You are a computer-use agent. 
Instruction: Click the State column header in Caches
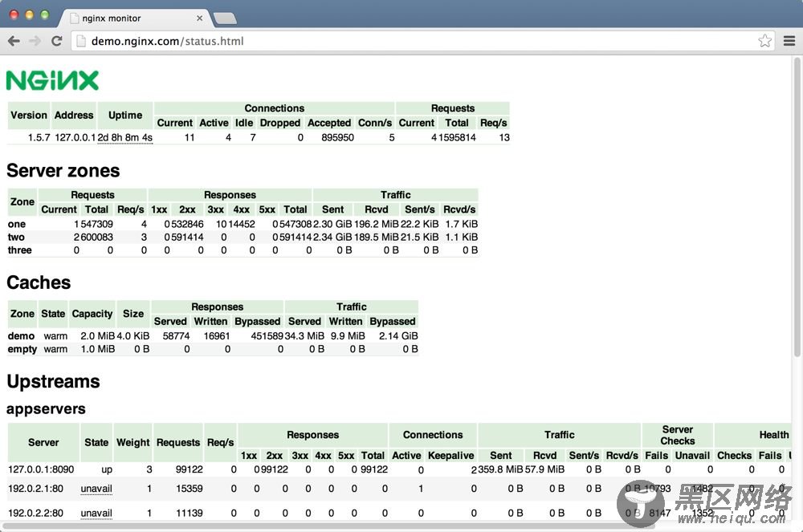click(x=53, y=314)
